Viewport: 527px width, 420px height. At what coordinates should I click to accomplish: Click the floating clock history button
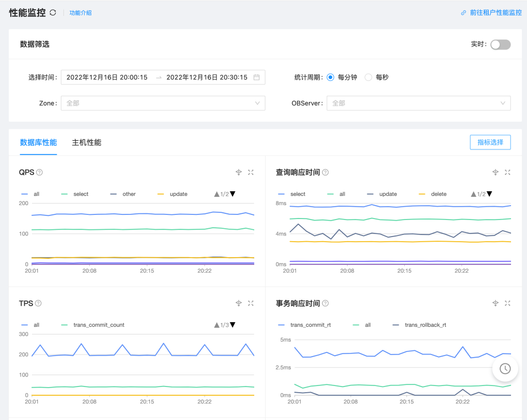coord(505,368)
